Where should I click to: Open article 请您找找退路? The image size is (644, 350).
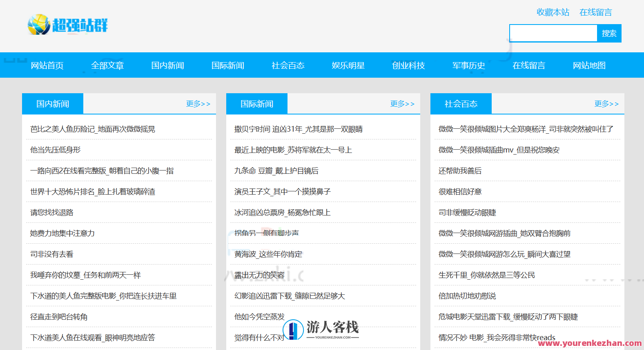pos(52,213)
